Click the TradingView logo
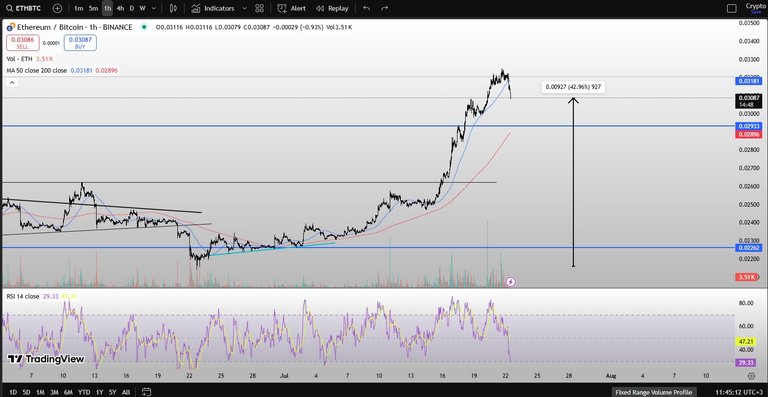The height and width of the screenshot is (397, 768). tap(46, 359)
